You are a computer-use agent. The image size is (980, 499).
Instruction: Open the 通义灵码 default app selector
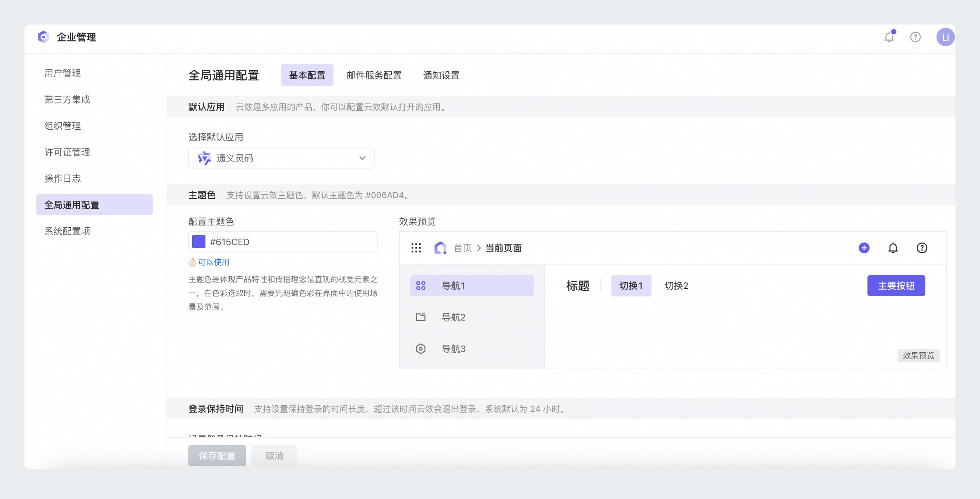point(281,158)
